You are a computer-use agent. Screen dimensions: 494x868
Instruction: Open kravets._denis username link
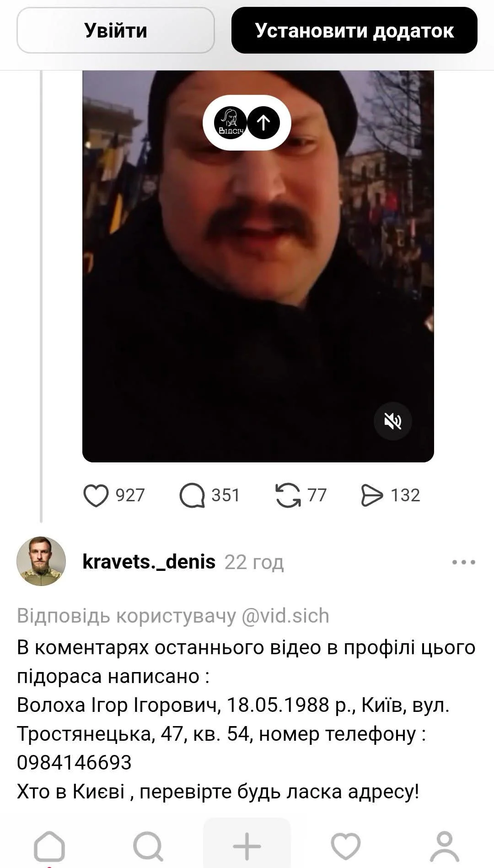tap(149, 562)
